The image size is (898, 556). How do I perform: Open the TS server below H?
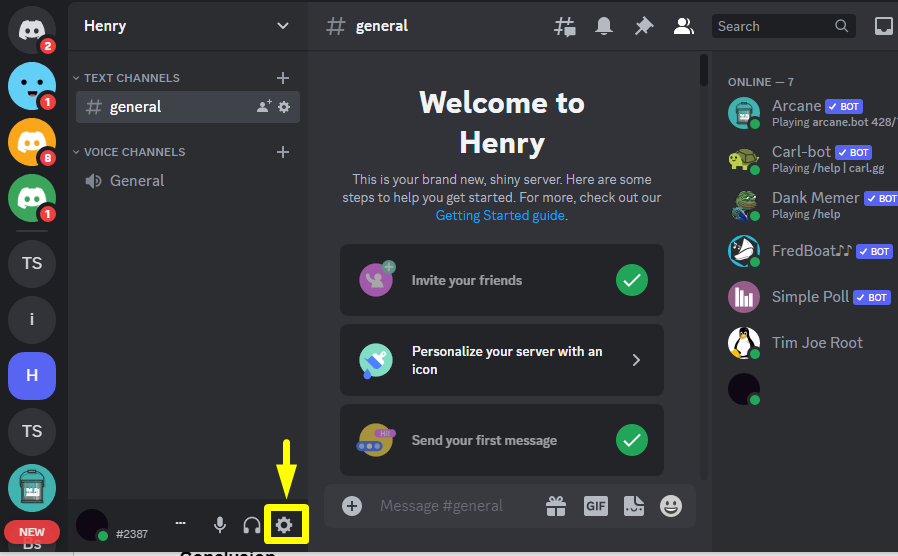(x=31, y=431)
